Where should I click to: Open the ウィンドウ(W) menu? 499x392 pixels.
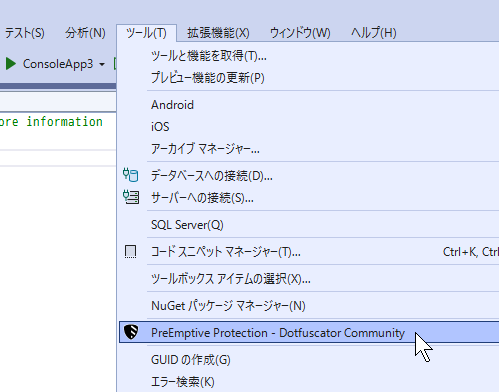pos(300,33)
